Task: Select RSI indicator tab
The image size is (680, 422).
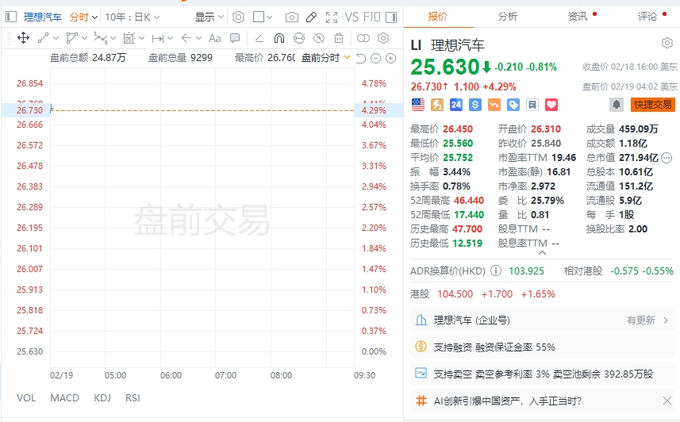Action: (133, 398)
